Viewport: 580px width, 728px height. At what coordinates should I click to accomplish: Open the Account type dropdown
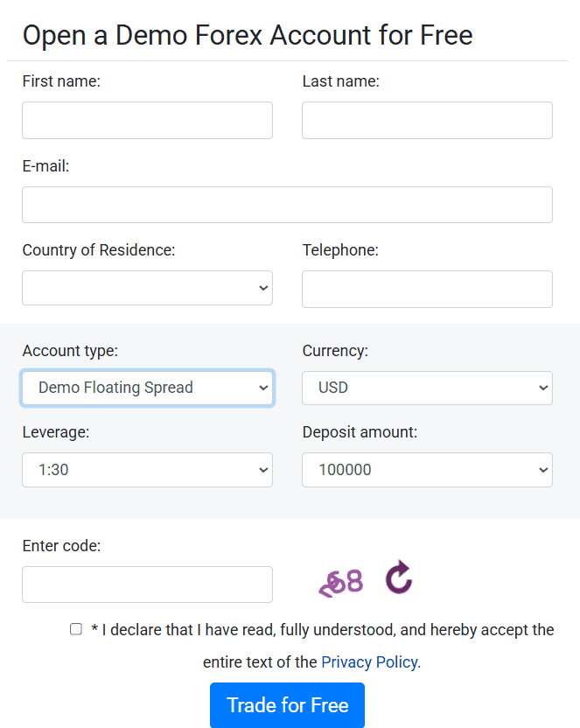147,388
